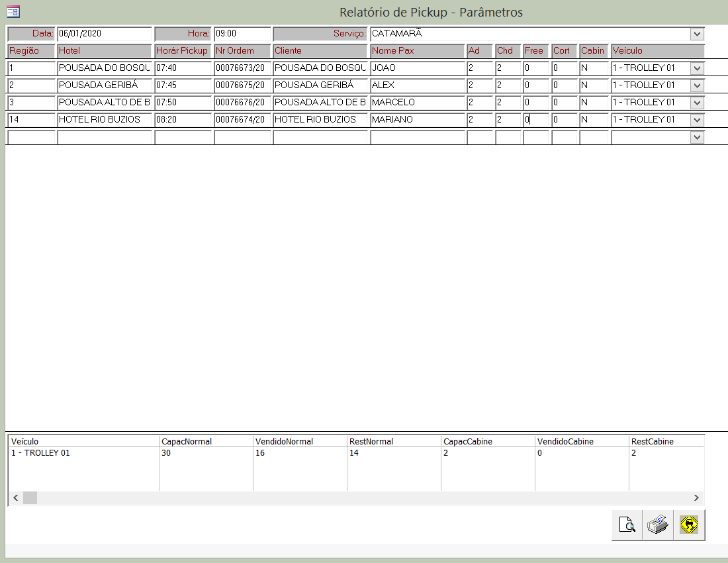Click the form icon in title bar

click(13, 11)
